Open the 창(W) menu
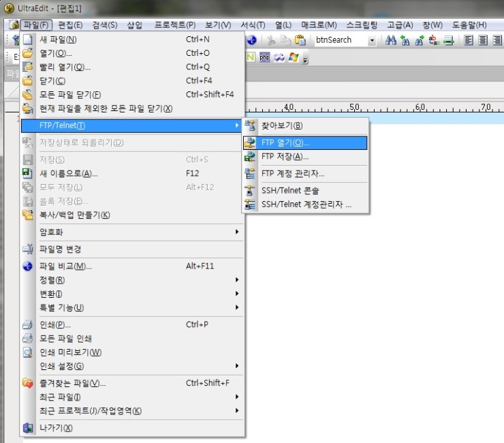504x443 pixels. pyautogui.click(x=432, y=25)
